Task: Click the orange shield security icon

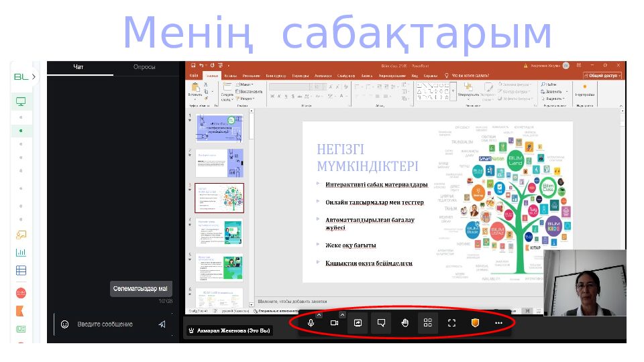Action: 475,322
